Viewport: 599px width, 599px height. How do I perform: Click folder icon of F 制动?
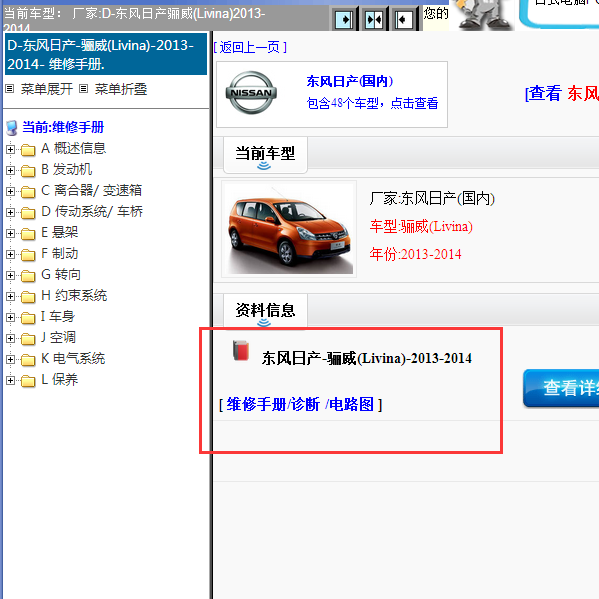pos(28,255)
